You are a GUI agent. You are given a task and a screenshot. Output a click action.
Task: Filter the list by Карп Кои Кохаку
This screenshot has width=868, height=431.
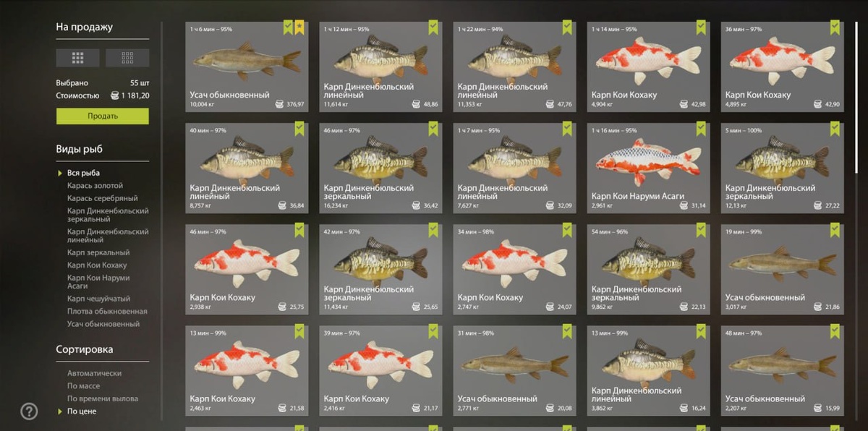[97, 265]
